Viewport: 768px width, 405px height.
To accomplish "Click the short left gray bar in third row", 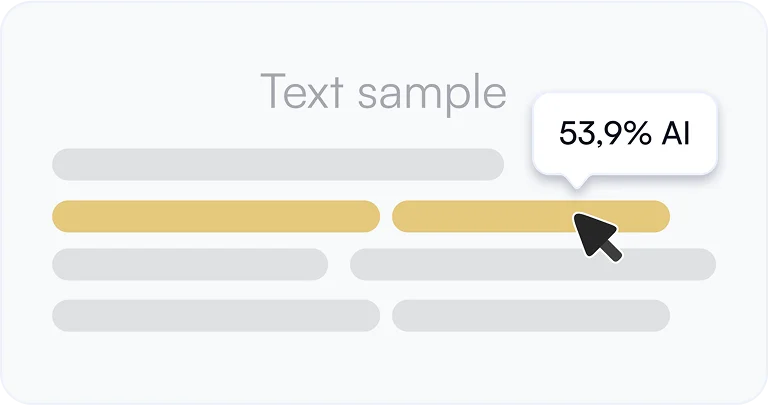I will [x=189, y=264].
